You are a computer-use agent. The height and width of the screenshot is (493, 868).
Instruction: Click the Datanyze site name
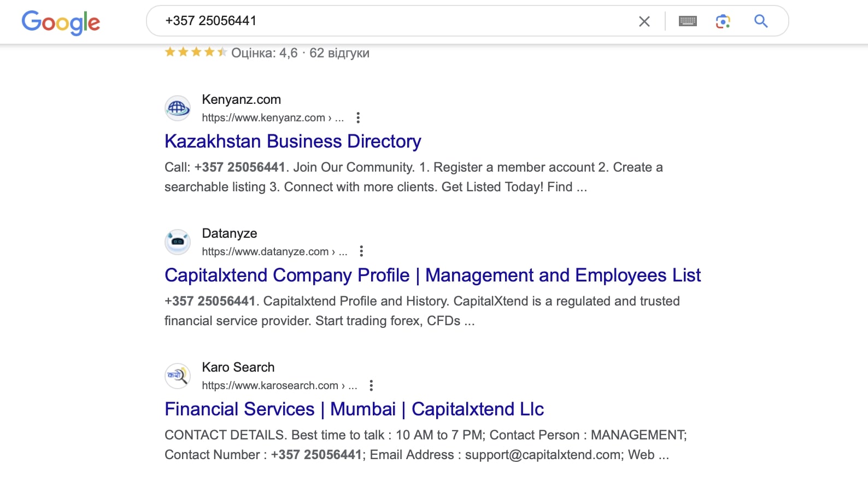point(230,233)
